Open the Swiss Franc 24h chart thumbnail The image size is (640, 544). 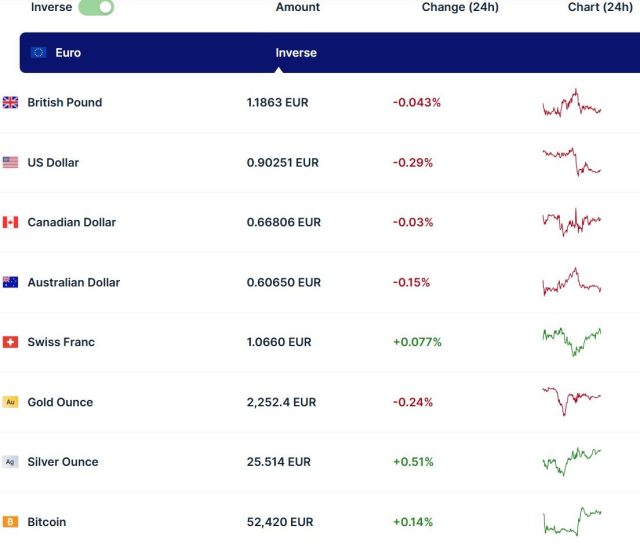pos(571,341)
